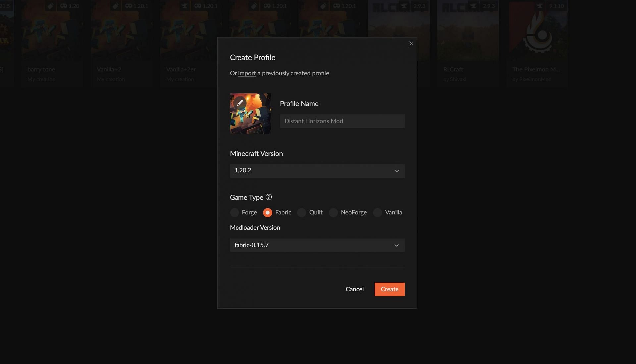
Task: Click the Cancel button
Action: [x=354, y=289]
